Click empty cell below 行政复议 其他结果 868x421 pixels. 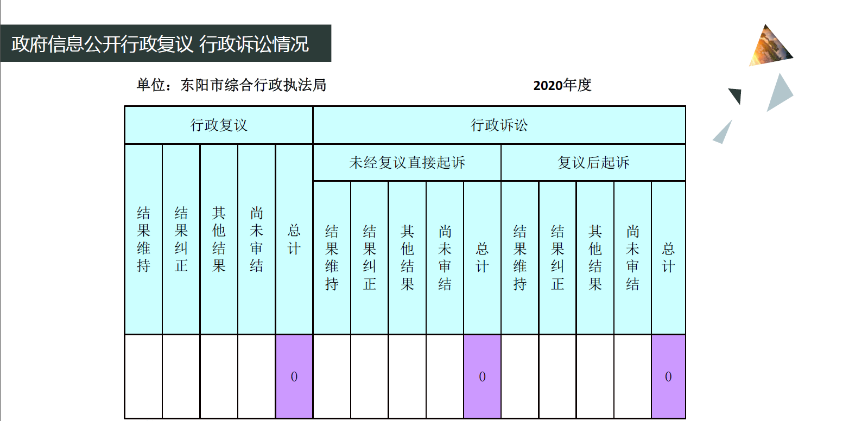point(219,377)
